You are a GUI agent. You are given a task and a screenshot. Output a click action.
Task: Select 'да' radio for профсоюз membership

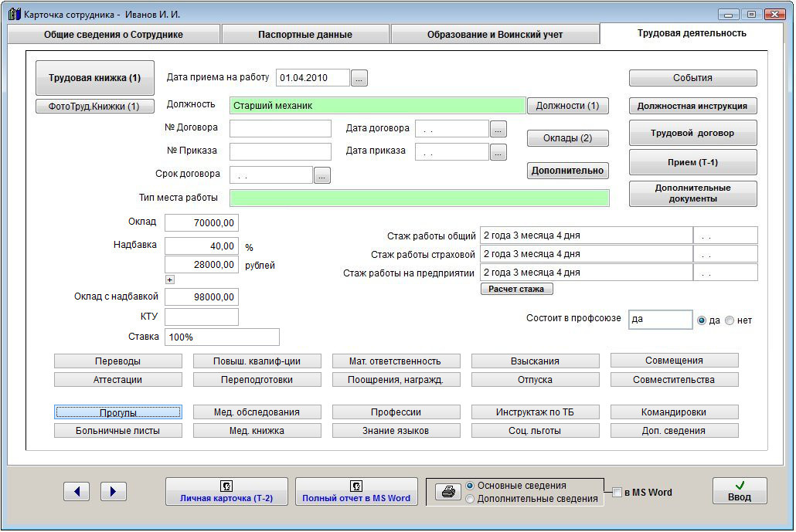702,320
